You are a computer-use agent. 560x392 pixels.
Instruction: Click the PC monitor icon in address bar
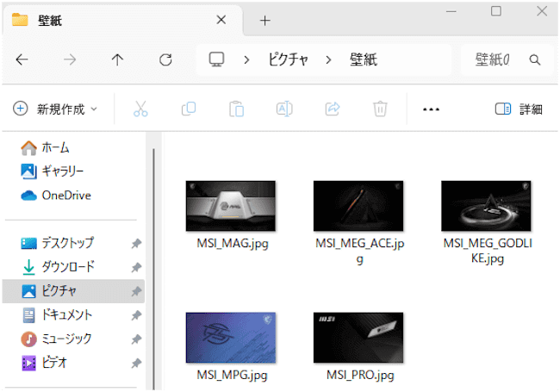pyautogui.click(x=216, y=59)
